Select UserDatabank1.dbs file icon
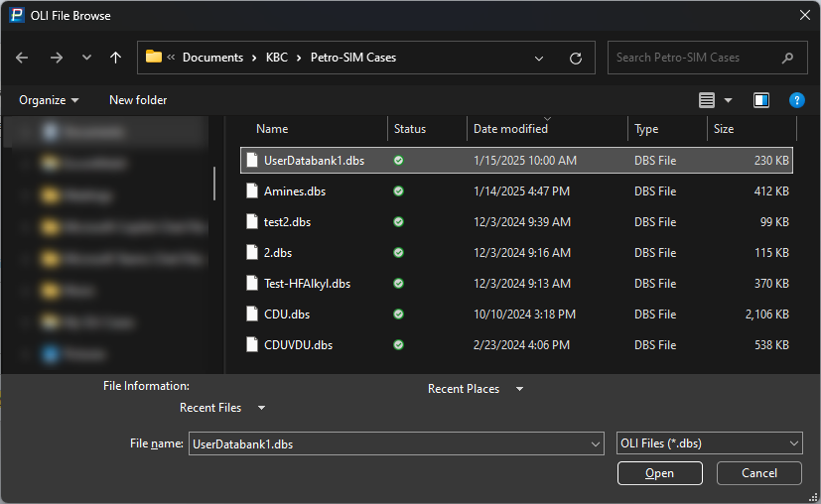The image size is (821, 504). click(252, 160)
